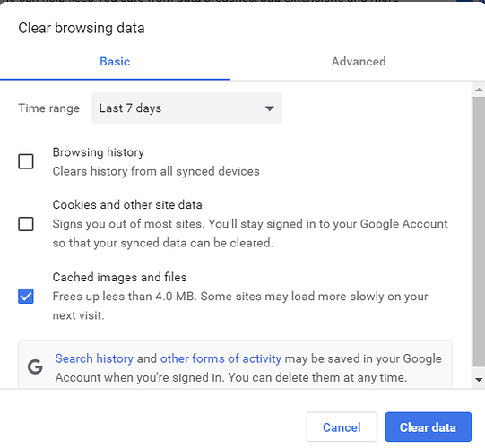This screenshot has height=448, width=485.
Task: Click the Clear browsing data title
Action: (x=82, y=28)
